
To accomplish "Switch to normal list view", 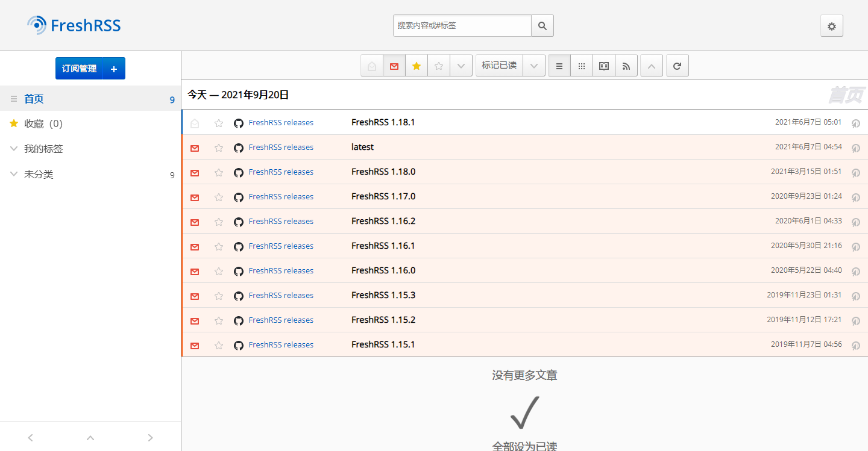I will click(559, 66).
